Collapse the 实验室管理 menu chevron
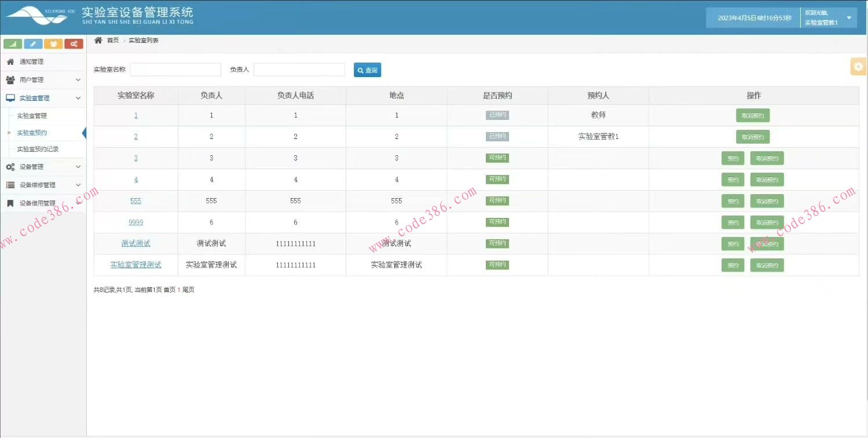 coord(78,98)
